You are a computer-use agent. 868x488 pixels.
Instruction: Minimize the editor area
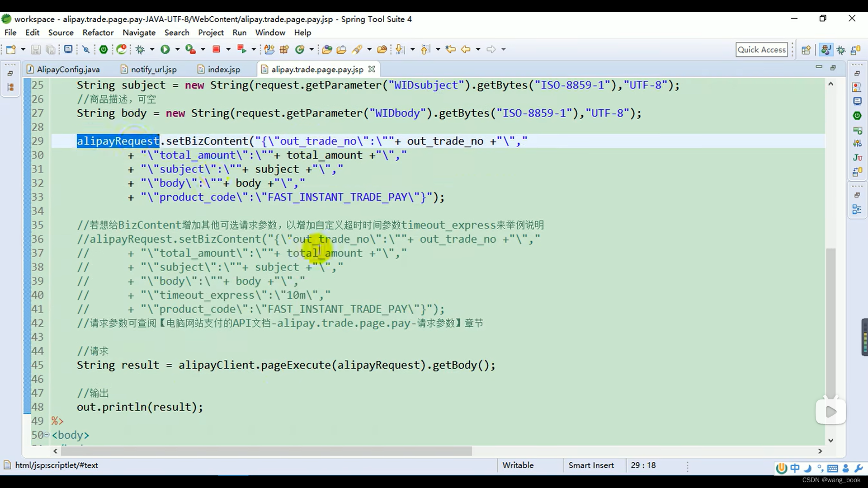818,67
